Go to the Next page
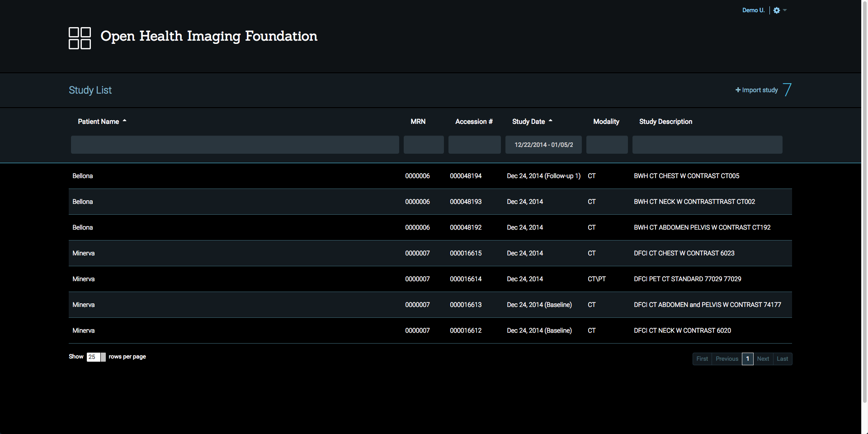Image resolution: width=868 pixels, height=434 pixels. (x=763, y=359)
